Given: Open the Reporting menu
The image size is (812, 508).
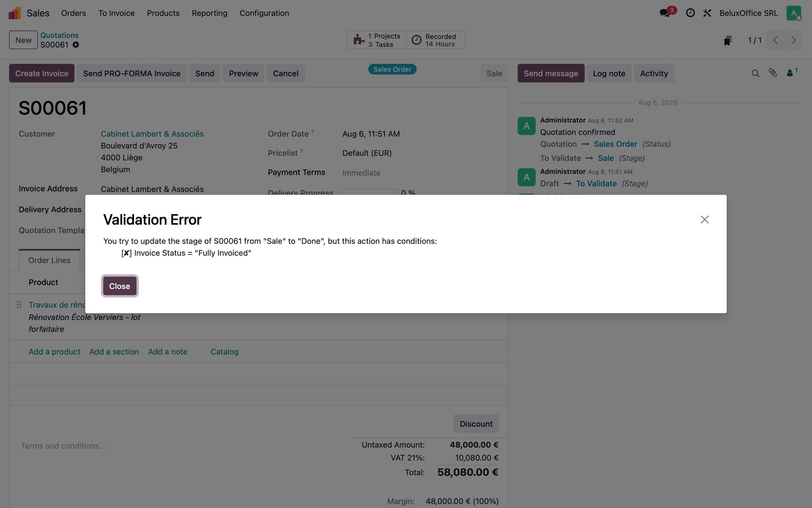Looking at the screenshot, I should tap(210, 13).
